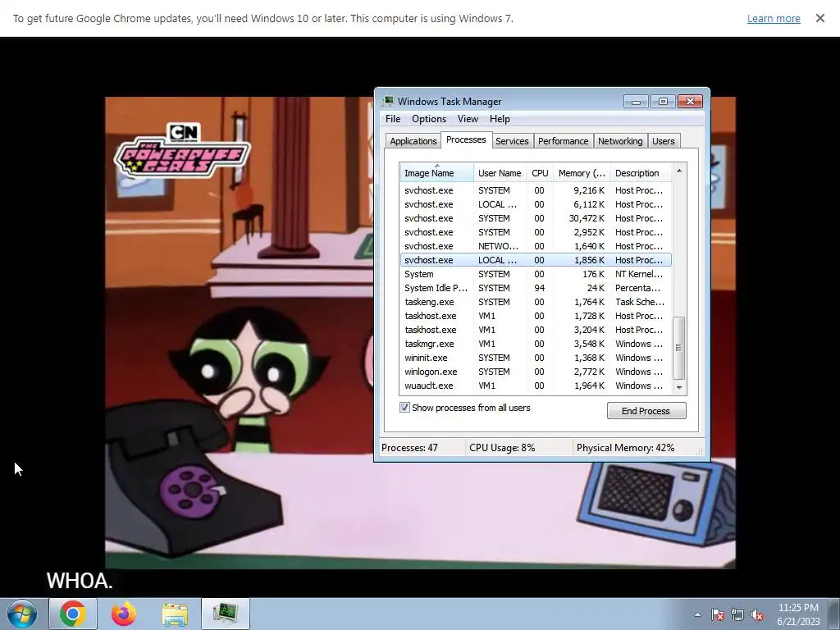Open the Learn more link
840x630 pixels.
774,18
